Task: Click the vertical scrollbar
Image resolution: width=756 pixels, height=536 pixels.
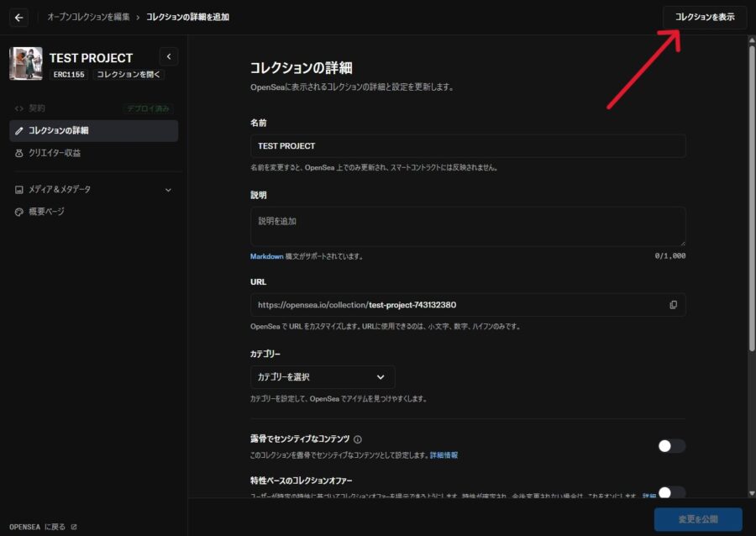Action: tap(752, 197)
